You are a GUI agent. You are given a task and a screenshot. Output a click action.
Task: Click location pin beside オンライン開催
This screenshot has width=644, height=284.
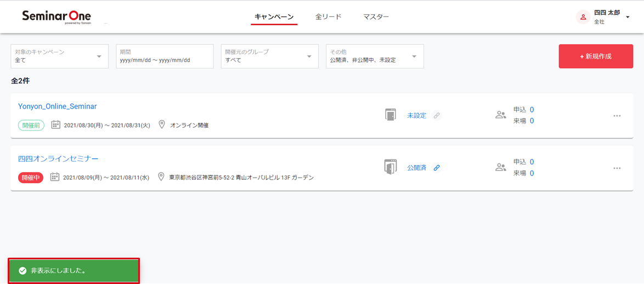pyautogui.click(x=162, y=125)
